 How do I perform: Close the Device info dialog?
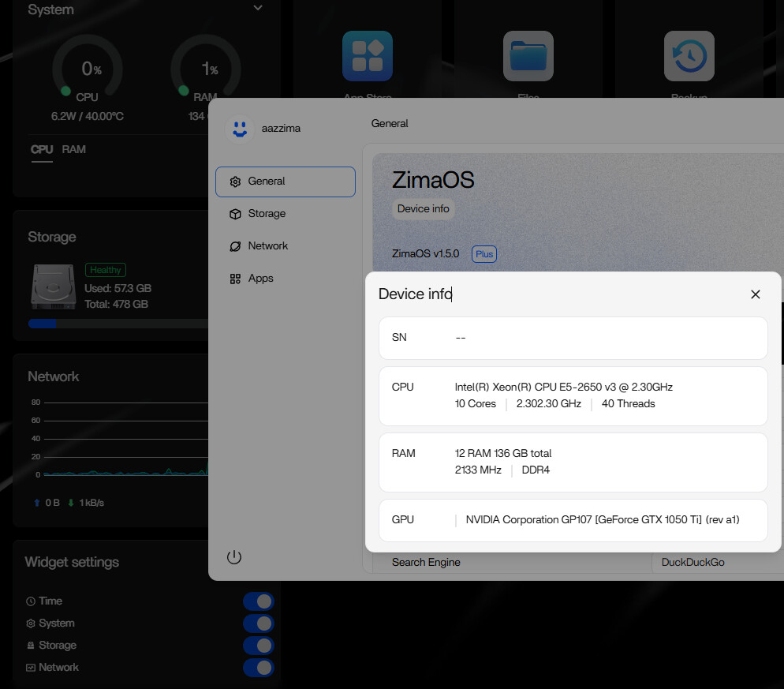click(755, 294)
